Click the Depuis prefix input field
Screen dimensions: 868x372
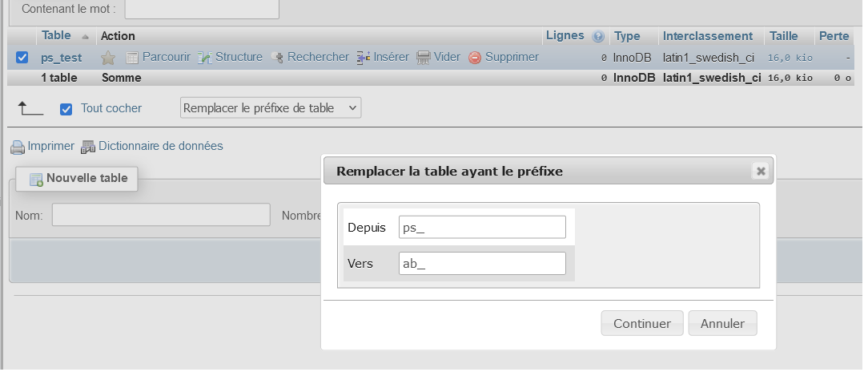click(x=482, y=227)
